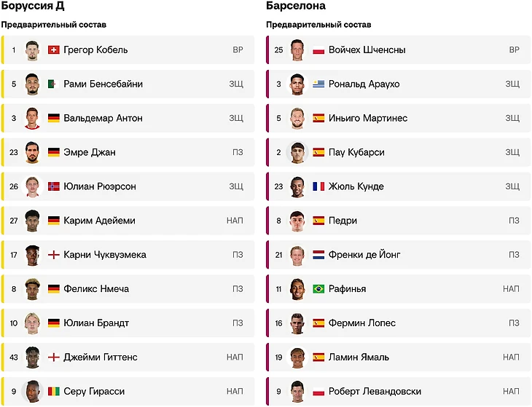Select the Педри player row

point(394,221)
